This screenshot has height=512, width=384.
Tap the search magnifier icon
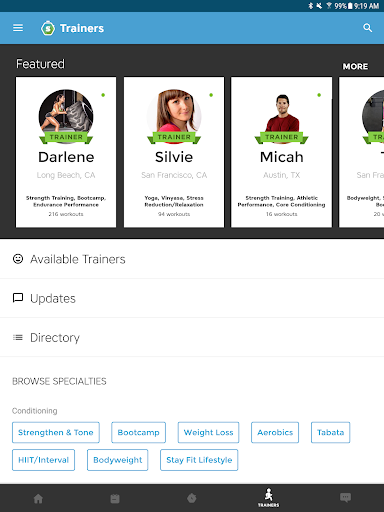coord(367,28)
